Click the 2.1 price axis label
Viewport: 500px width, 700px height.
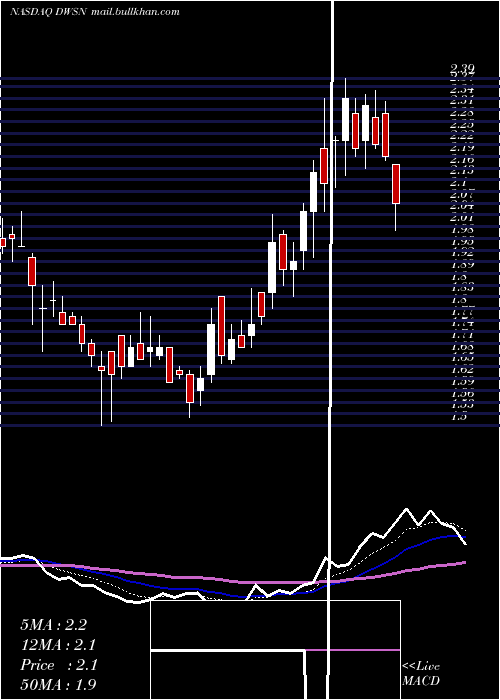(459, 183)
